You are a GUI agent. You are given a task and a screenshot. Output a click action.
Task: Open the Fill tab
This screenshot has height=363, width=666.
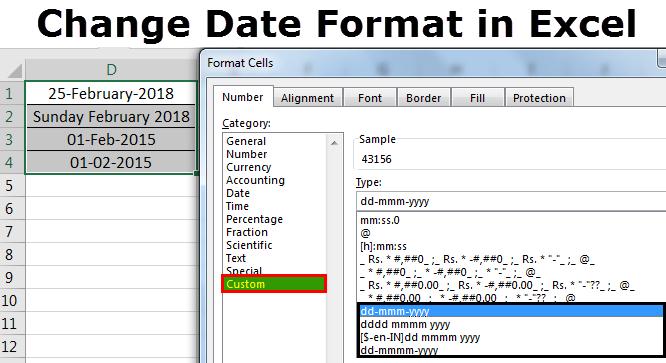(x=477, y=98)
